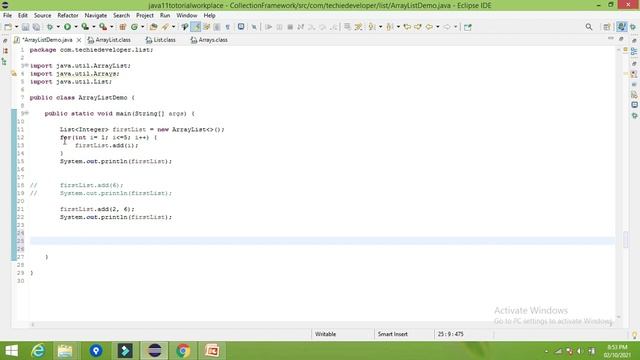The image size is (640, 360).
Task: Click the Back navigation arrow icon
Action: point(429,27)
